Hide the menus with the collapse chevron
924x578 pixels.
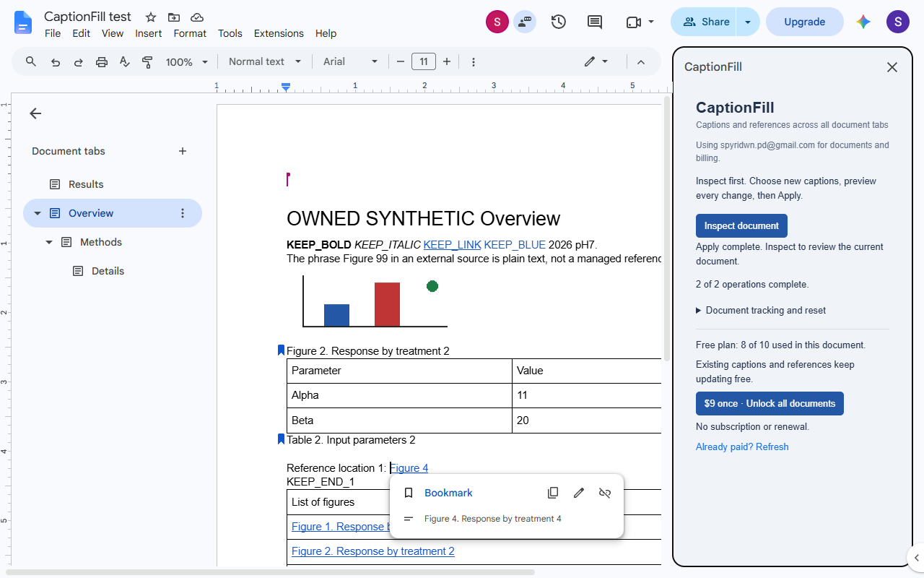[640, 61]
